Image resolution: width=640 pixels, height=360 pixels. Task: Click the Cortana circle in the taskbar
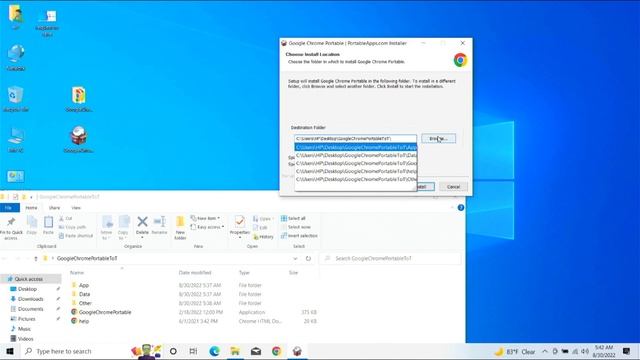[x=173, y=351]
